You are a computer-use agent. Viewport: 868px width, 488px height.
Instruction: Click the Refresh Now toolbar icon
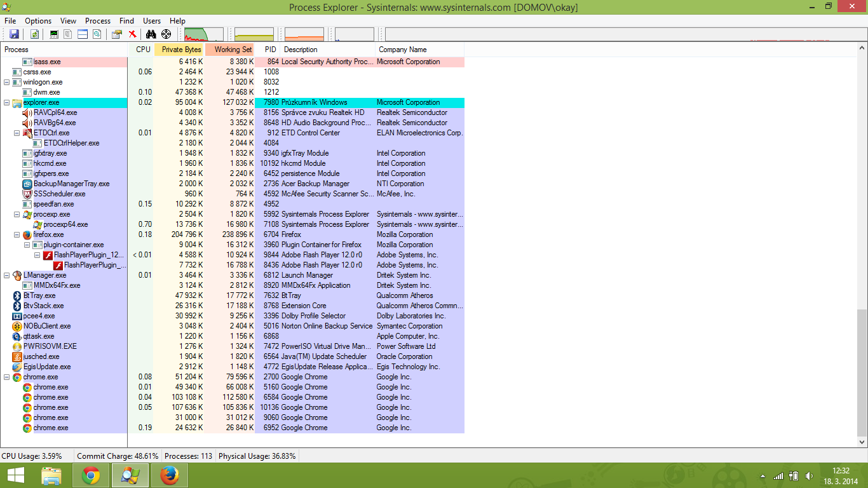pyautogui.click(x=34, y=34)
